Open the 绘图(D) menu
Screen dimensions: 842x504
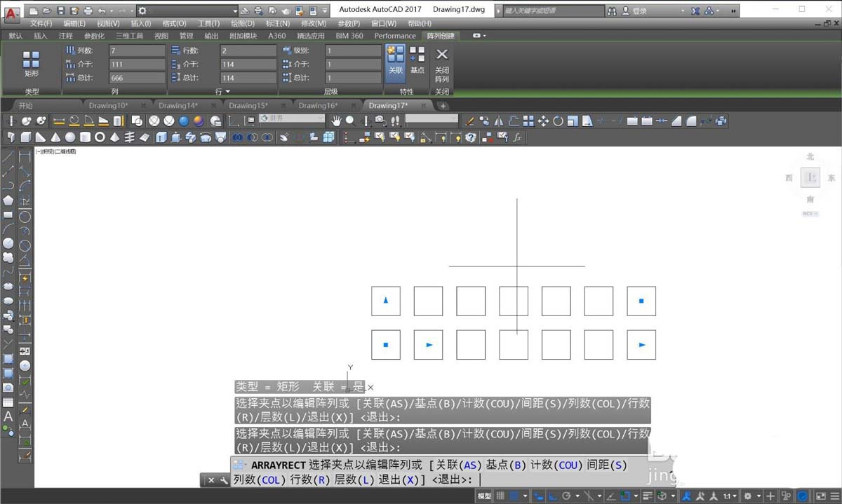coord(243,24)
